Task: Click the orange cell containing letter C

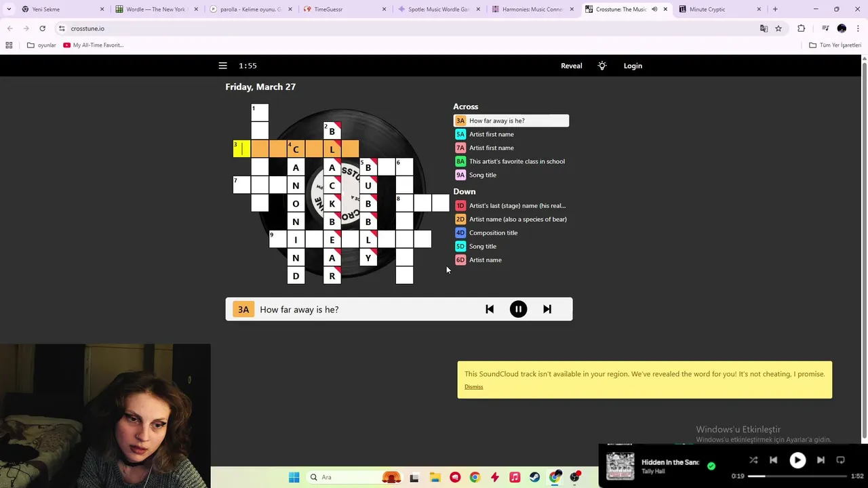Action: 296,148
